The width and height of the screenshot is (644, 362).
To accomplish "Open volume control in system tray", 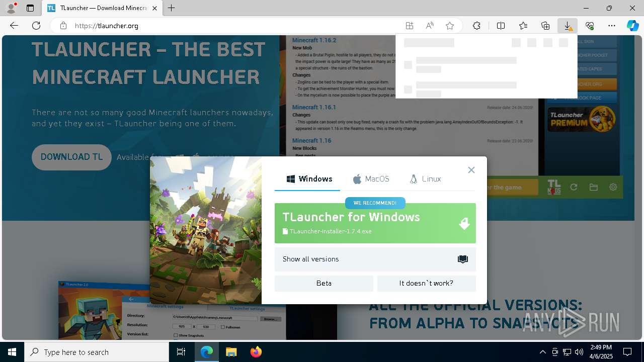I will [579, 352].
